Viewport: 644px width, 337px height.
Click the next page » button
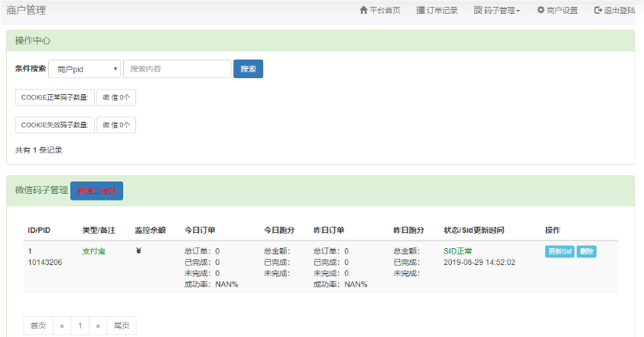click(x=98, y=326)
